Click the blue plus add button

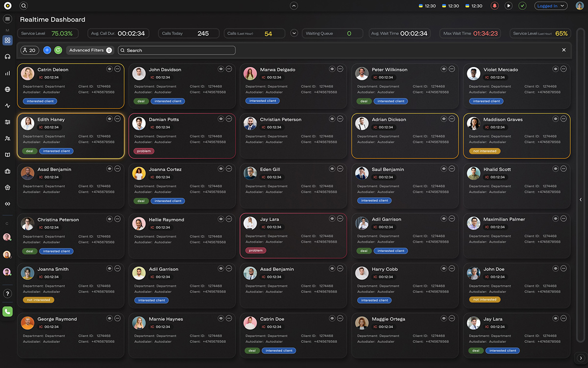[47, 50]
